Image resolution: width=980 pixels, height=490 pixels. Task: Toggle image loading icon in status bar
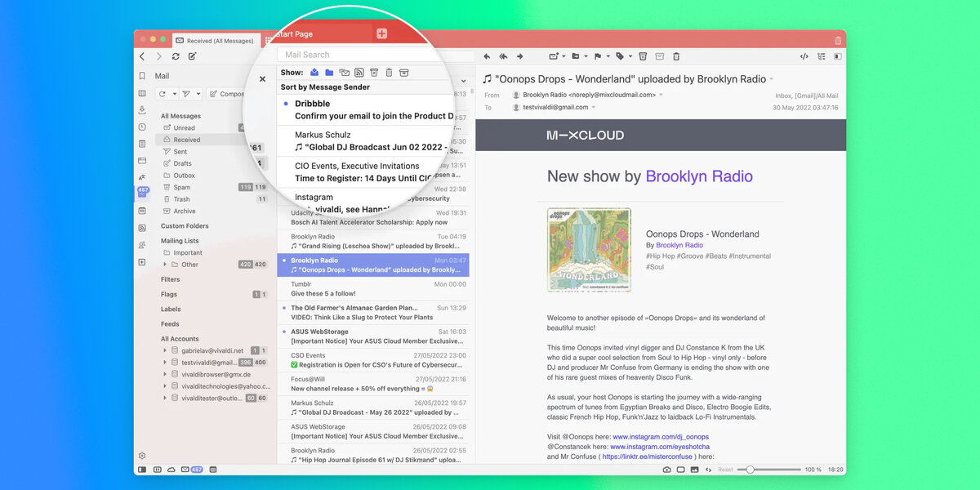click(695, 470)
